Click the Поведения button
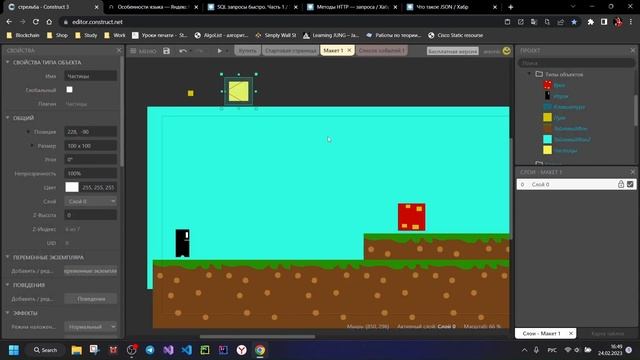The width and height of the screenshot is (640, 360). [91, 299]
